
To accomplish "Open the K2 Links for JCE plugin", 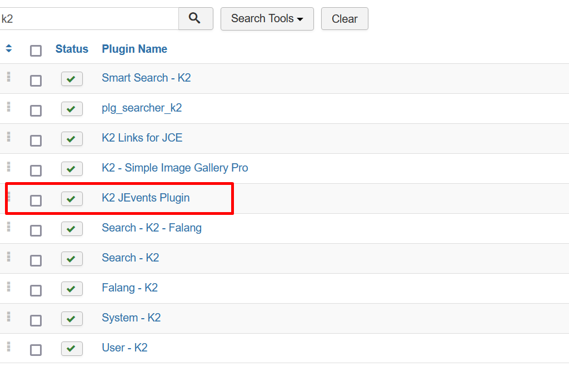I will click(142, 138).
